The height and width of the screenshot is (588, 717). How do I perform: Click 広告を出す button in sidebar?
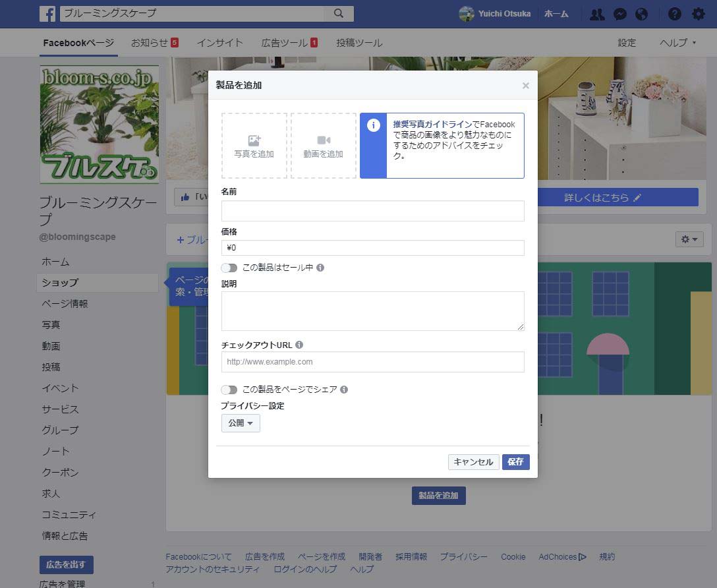tap(67, 565)
